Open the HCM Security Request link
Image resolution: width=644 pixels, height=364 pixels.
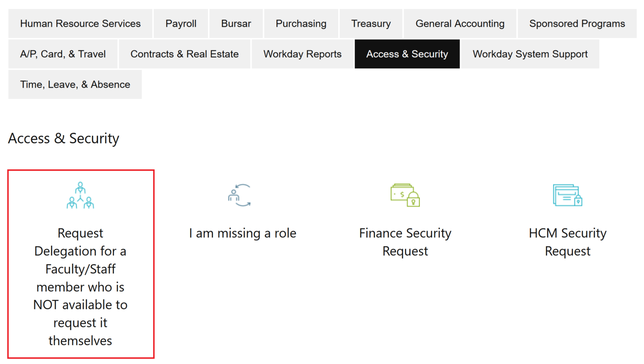567,242
